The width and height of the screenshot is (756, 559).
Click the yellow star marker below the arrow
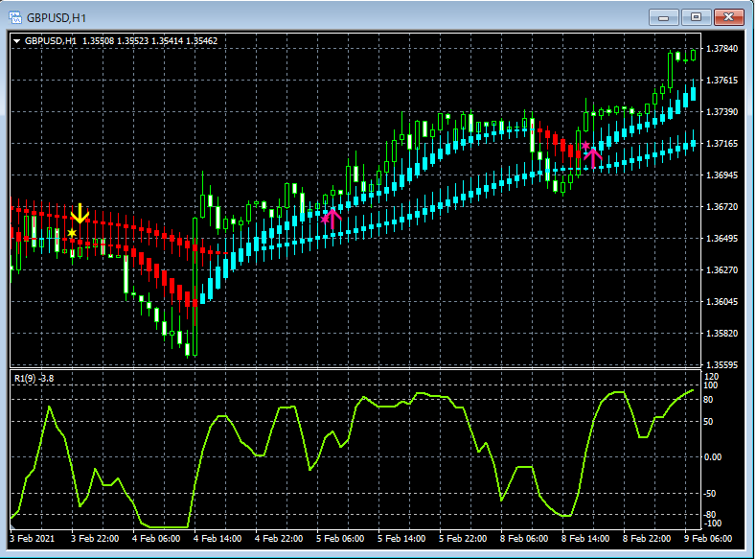pos(73,233)
